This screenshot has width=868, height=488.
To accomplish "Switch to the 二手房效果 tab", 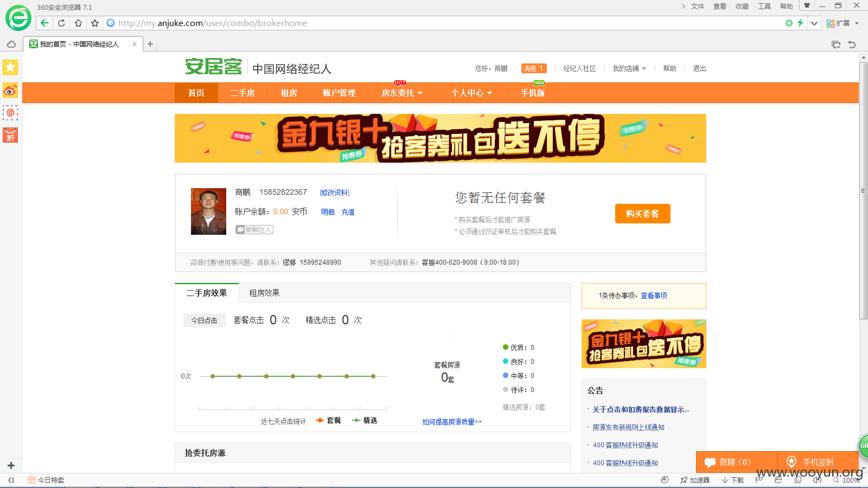I will coord(207,293).
